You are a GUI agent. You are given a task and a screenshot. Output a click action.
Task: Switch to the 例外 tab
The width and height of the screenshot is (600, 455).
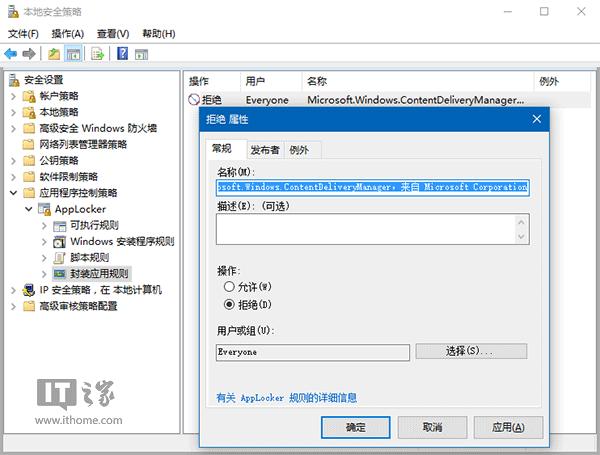(x=298, y=151)
